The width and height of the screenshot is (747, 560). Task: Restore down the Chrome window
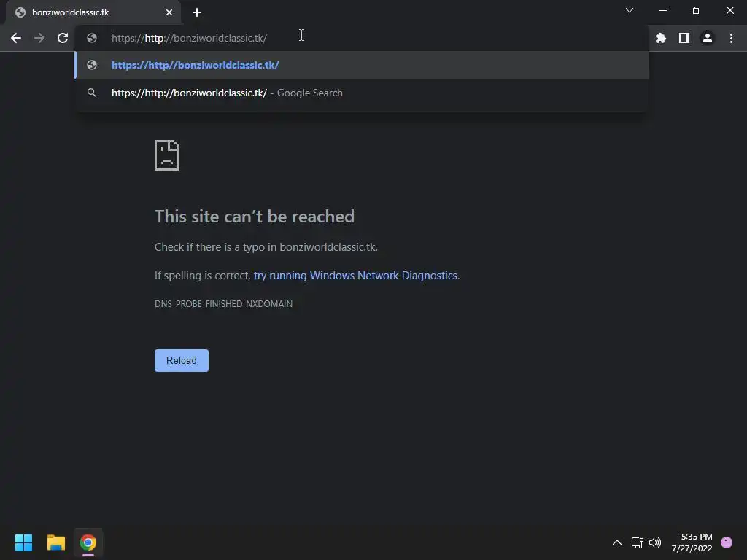pos(697,10)
